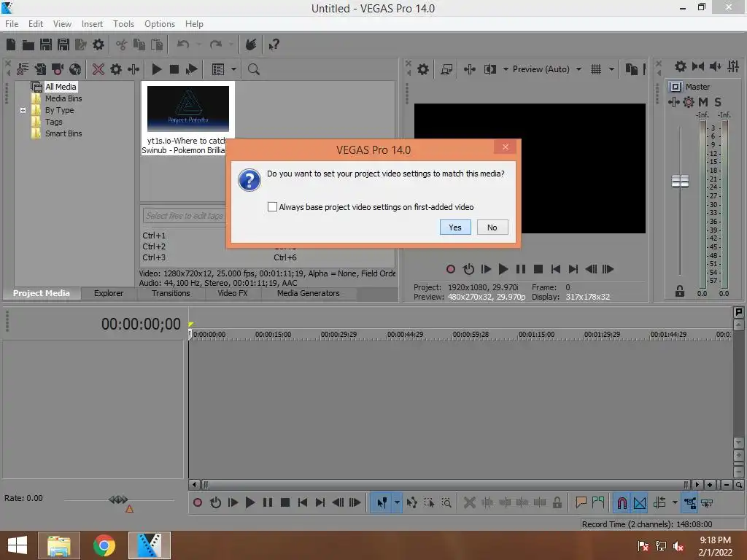This screenshot has height=560, width=747.
Task: Open the Tools menu
Action: pyautogui.click(x=123, y=24)
